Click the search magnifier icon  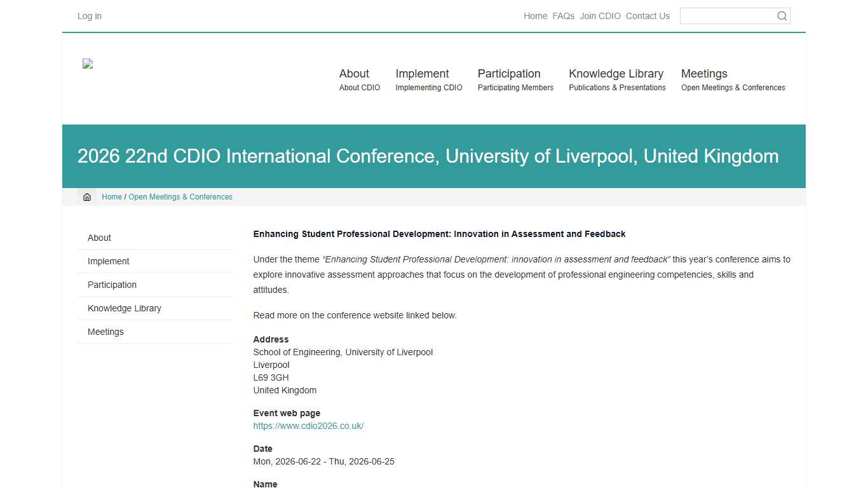pos(781,16)
